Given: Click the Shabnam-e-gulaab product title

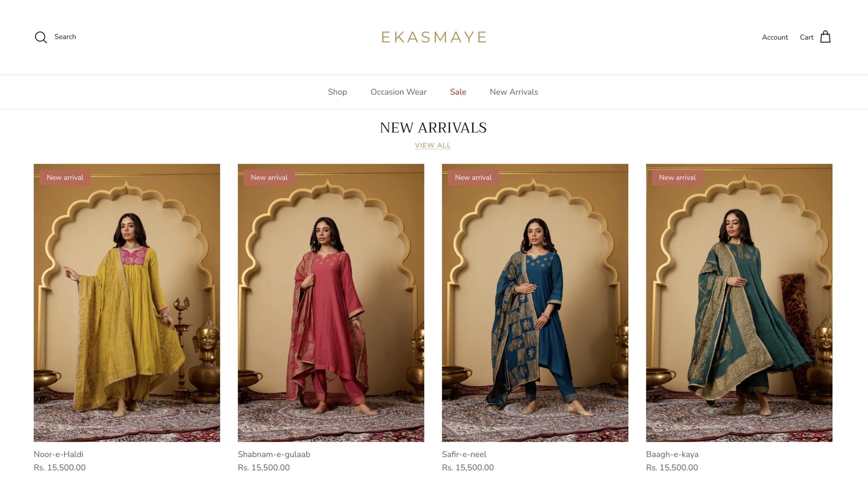Looking at the screenshot, I should (x=274, y=454).
